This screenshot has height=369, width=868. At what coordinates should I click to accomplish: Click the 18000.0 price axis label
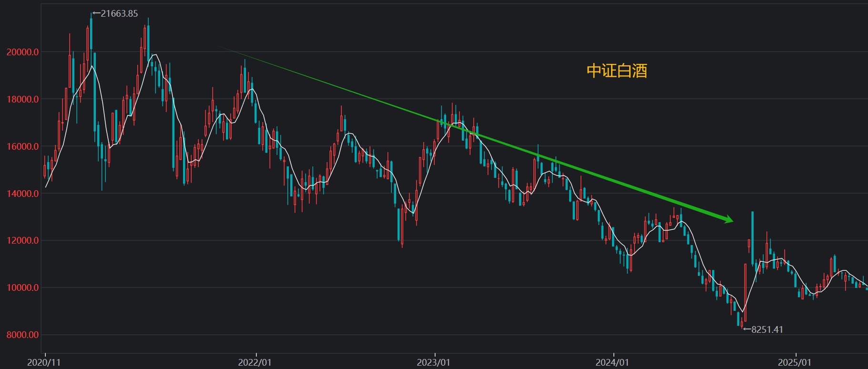point(22,99)
